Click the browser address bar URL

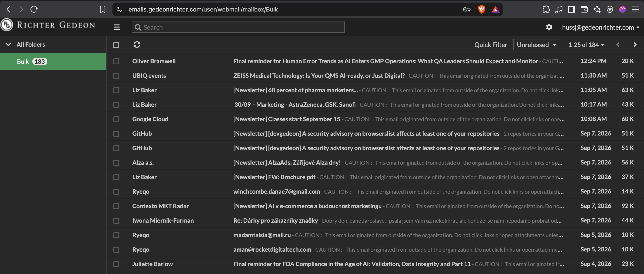click(x=203, y=10)
